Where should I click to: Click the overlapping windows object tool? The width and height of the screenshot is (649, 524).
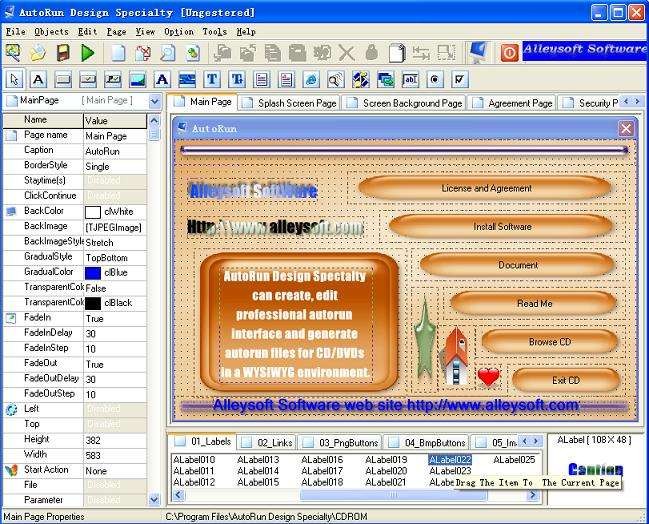[x=385, y=79]
